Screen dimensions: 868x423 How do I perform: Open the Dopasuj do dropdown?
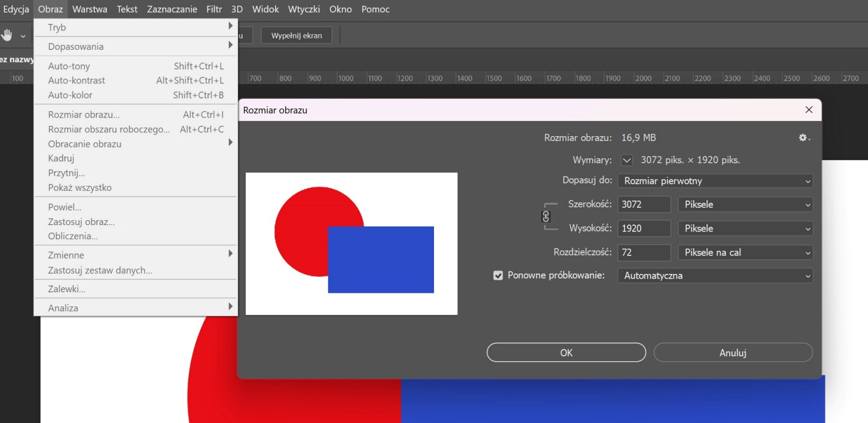point(715,181)
